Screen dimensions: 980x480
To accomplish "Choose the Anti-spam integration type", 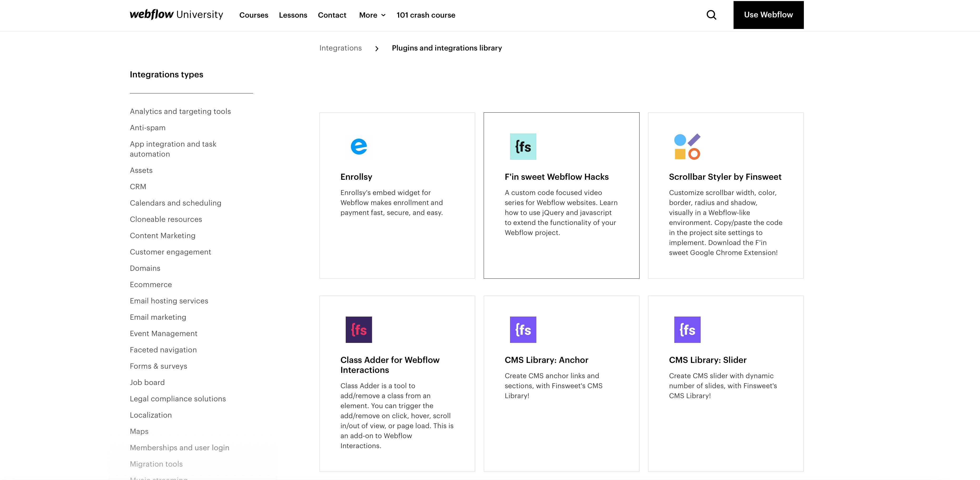I will [x=147, y=127].
